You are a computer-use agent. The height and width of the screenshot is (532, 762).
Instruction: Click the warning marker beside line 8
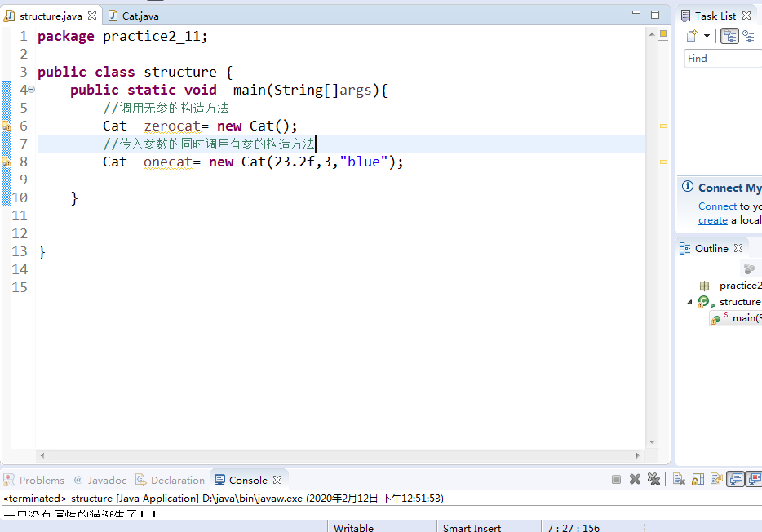pos(7,162)
